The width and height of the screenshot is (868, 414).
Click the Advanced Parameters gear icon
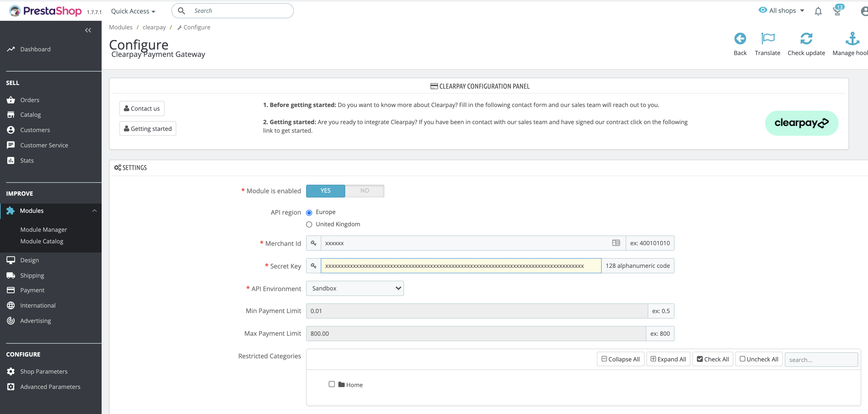(x=11, y=387)
